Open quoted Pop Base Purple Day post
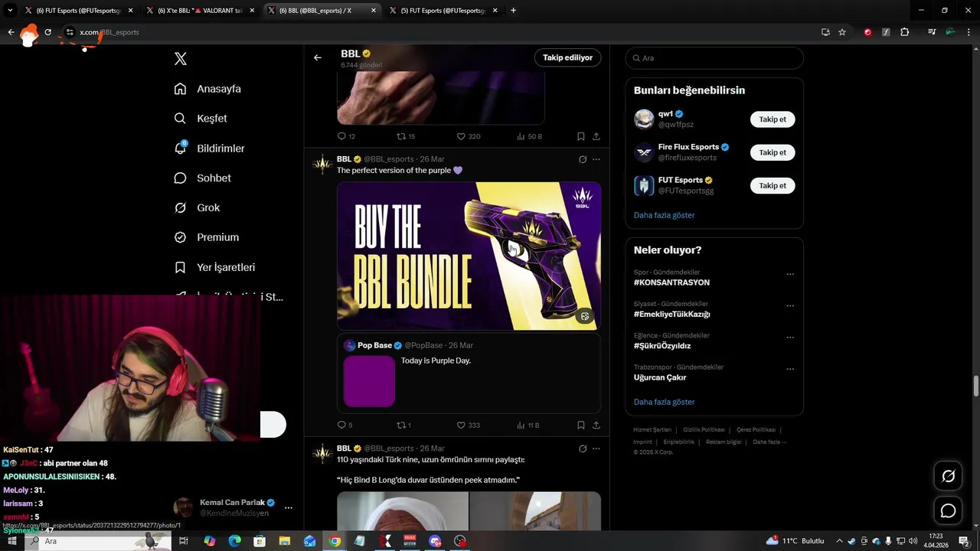Image resolution: width=980 pixels, height=551 pixels. pos(469,373)
